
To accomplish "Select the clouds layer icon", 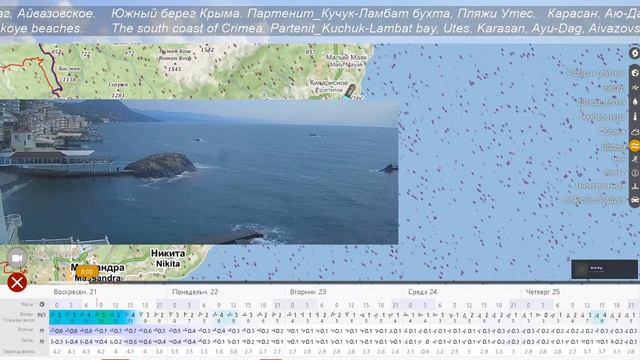I will tap(635, 131).
